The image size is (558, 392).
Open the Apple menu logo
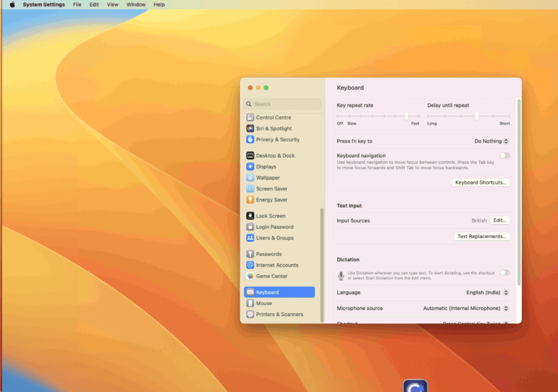click(12, 4)
